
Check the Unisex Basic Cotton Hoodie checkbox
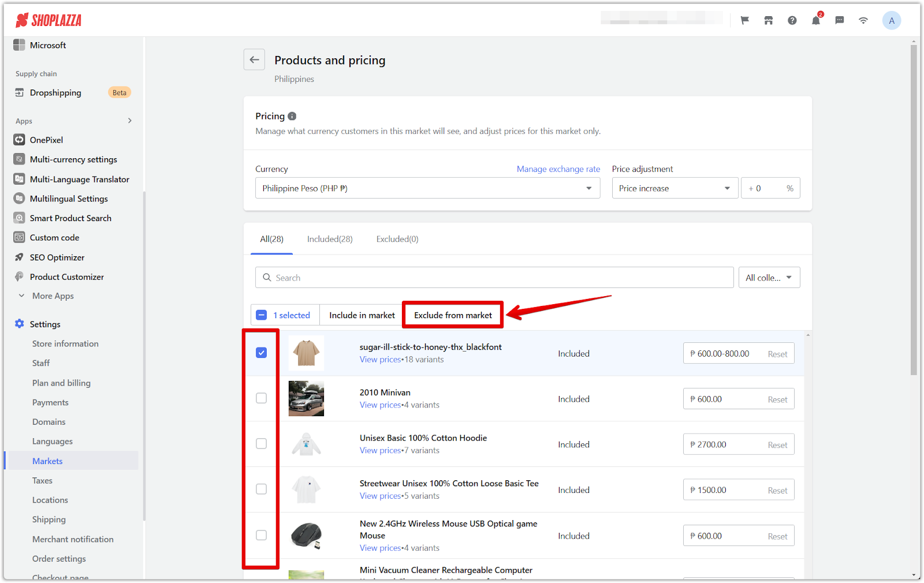pyautogui.click(x=262, y=444)
